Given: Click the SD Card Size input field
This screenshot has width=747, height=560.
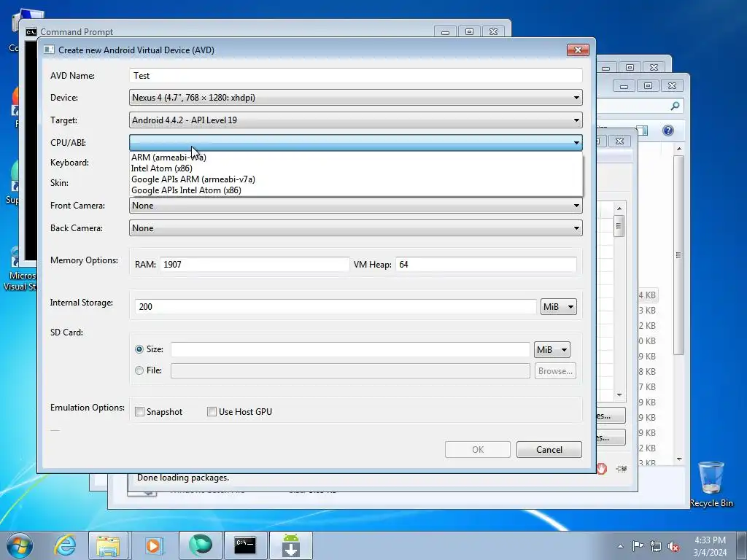Looking at the screenshot, I should pyautogui.click(x=350, y=349).
